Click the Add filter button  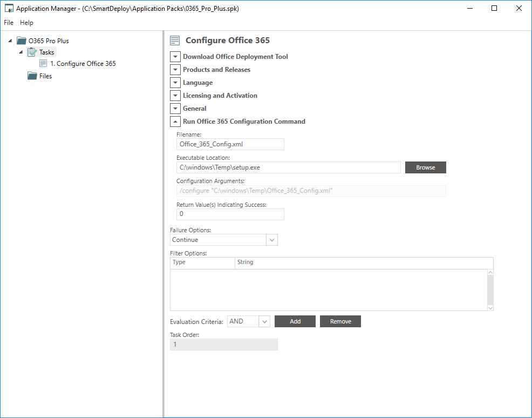295,321
